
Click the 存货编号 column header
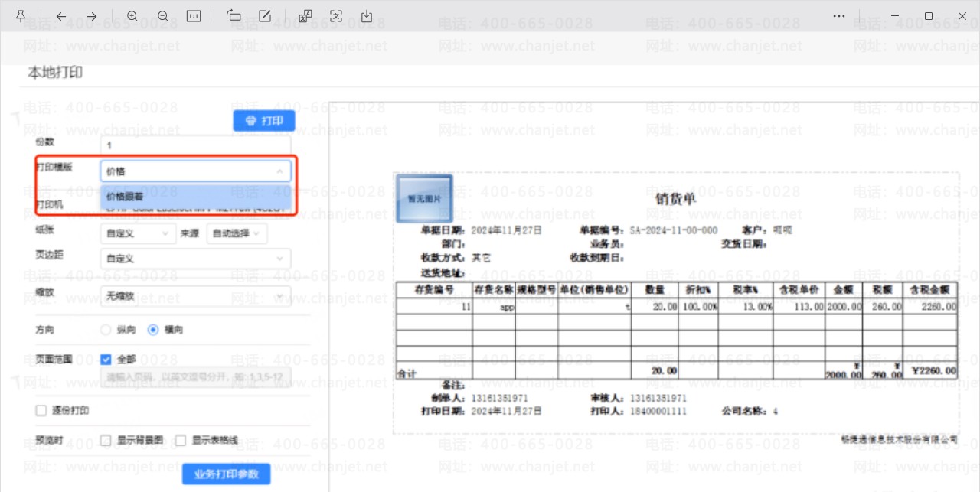coord(434,290)
